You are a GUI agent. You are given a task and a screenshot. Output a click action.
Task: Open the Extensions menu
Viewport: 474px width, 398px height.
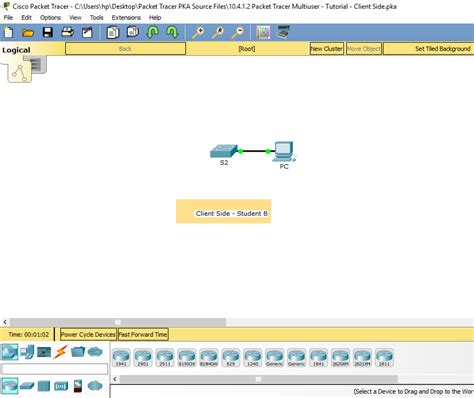click(126, 18)
